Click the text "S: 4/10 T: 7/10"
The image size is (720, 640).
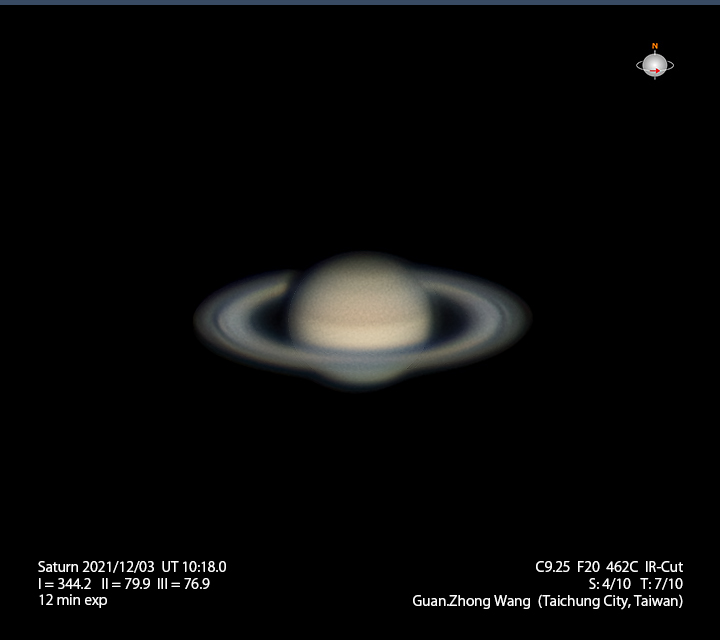[x=636, y=584]
